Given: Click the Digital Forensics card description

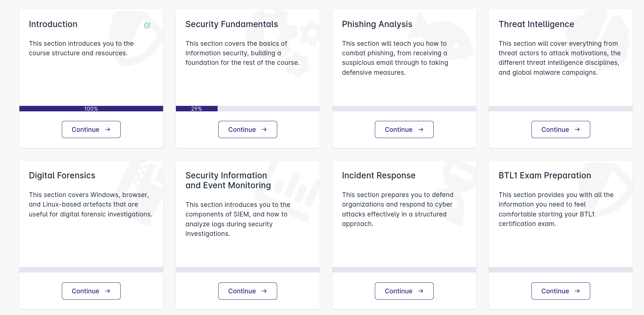Looking at the screenshot, I should click(x=90, y=204).
